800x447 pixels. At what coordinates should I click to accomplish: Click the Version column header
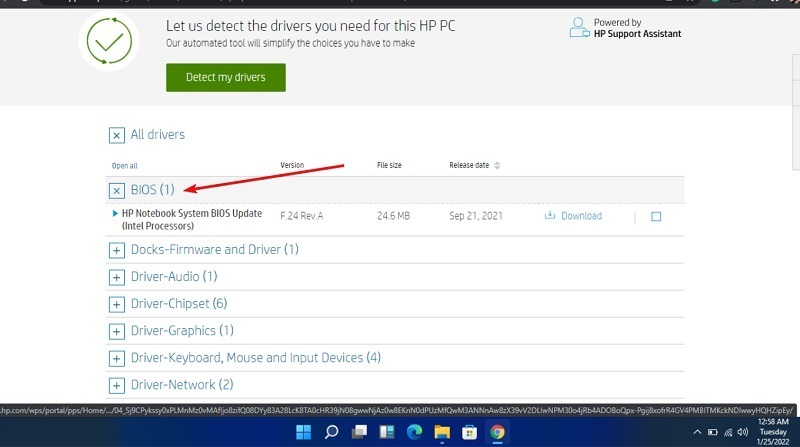292,165
